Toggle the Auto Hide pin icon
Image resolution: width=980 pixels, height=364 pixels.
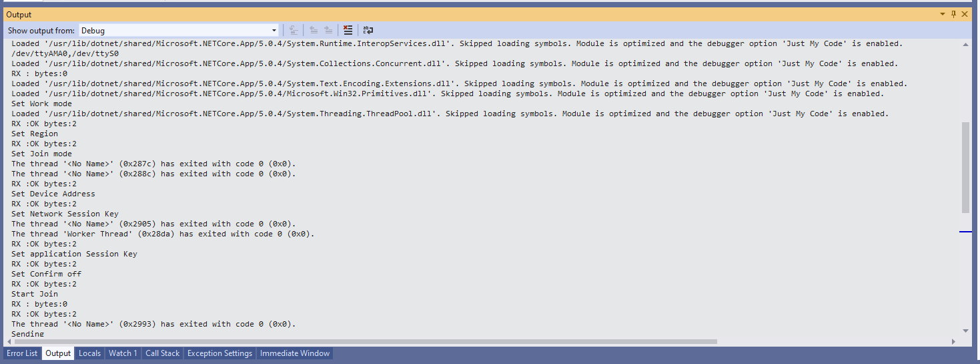953,14
